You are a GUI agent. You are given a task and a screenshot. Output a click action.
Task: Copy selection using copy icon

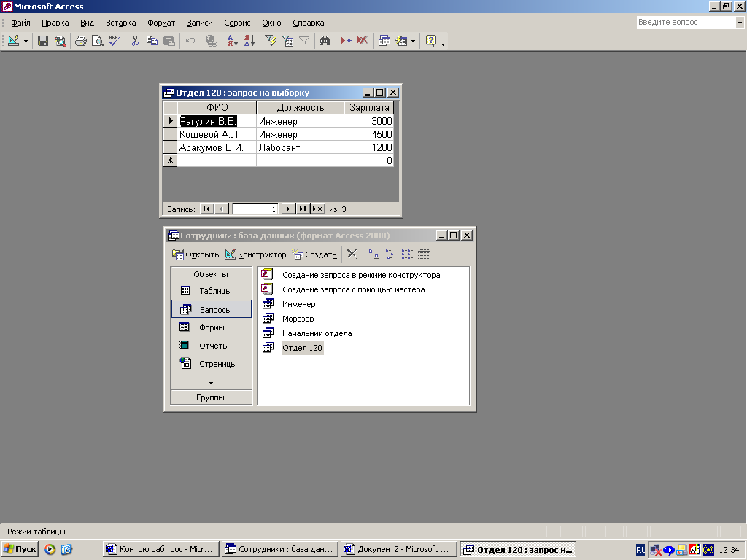tap(152, 41)
